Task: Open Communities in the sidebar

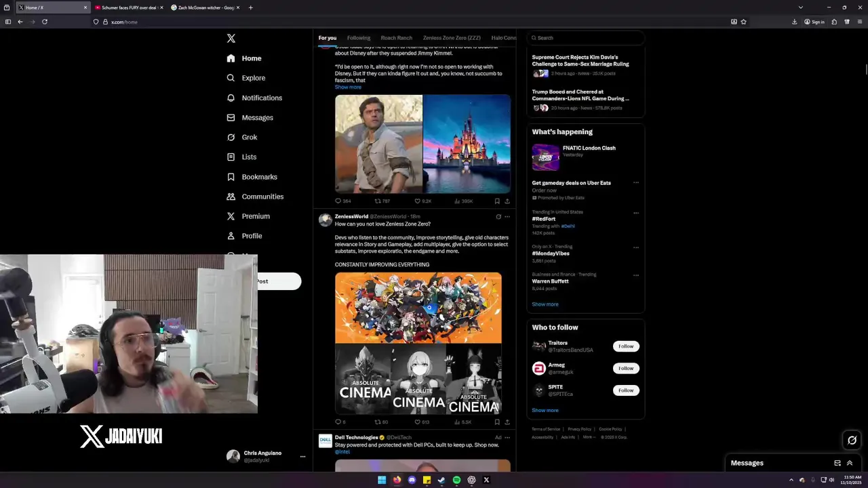Action: click(x=255, y=197)
